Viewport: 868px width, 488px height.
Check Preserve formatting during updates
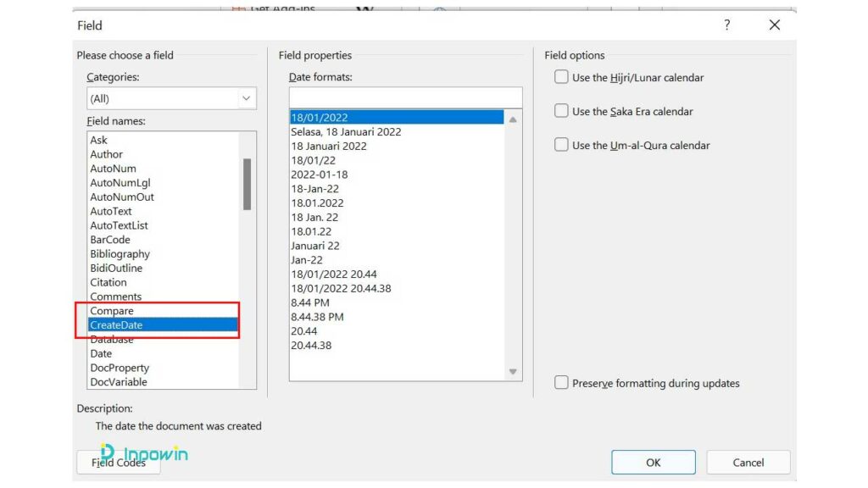pos(561,383)
